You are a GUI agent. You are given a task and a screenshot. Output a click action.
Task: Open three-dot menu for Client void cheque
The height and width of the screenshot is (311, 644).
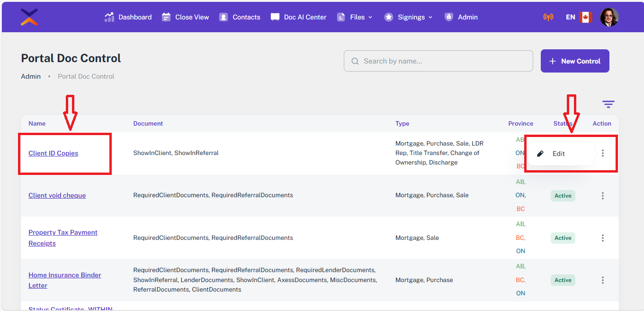[602, 195]
